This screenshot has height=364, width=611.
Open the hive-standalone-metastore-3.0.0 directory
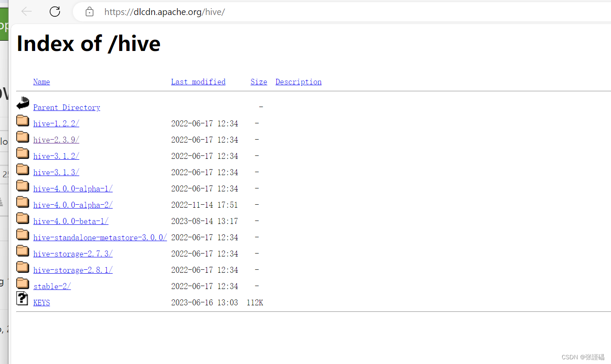click(100, 237)
